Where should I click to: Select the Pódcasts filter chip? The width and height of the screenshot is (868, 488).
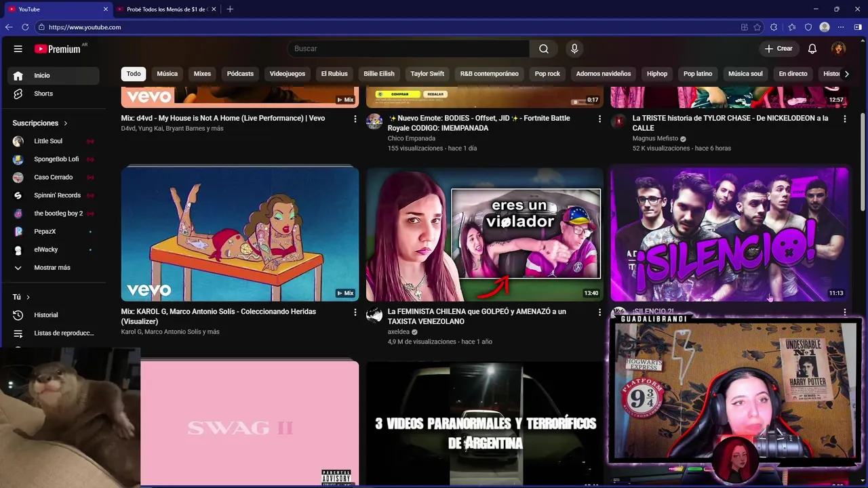(240, 74)
